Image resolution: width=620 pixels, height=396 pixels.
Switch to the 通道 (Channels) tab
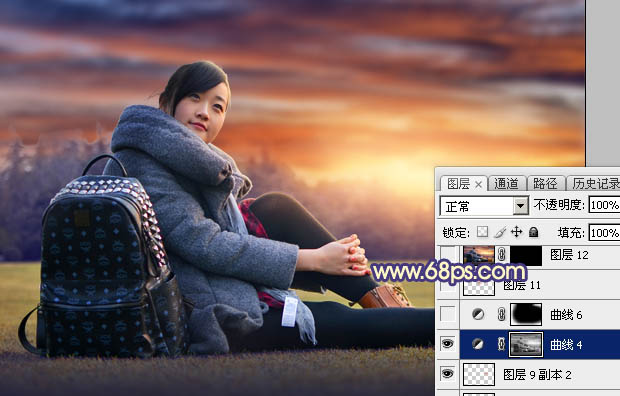[x=506, y=184]
